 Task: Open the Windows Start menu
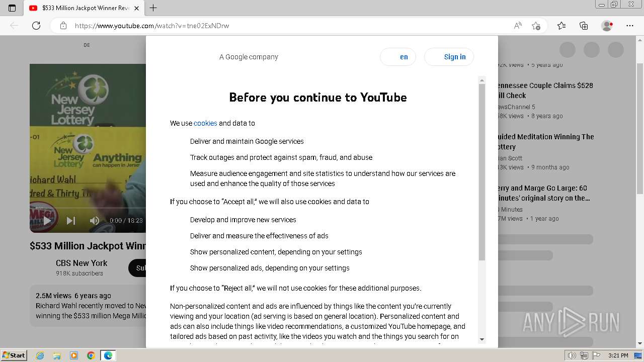(14, 355)
